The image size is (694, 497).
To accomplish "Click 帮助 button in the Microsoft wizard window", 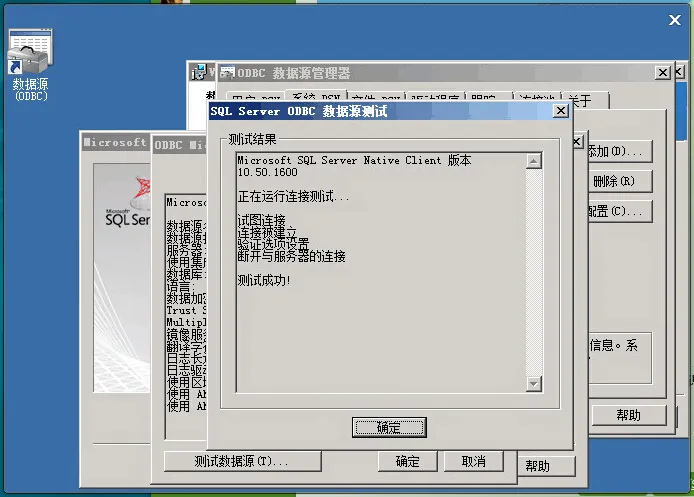I will click(547, 466).
